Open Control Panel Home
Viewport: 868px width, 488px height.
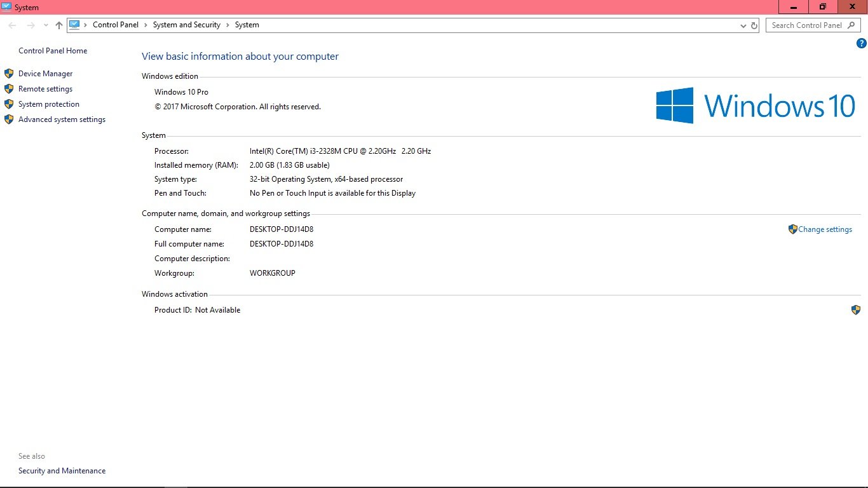[x=53, y=51]
